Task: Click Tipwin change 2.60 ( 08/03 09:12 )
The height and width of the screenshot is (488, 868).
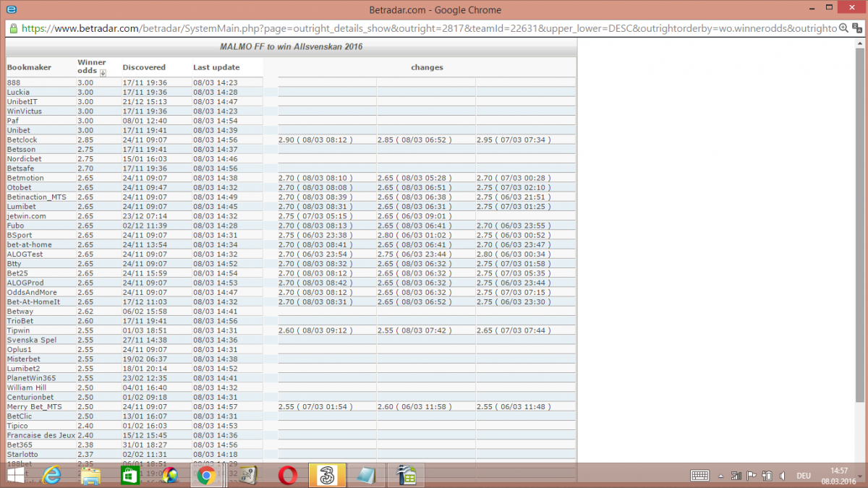Action: (315, 330)
